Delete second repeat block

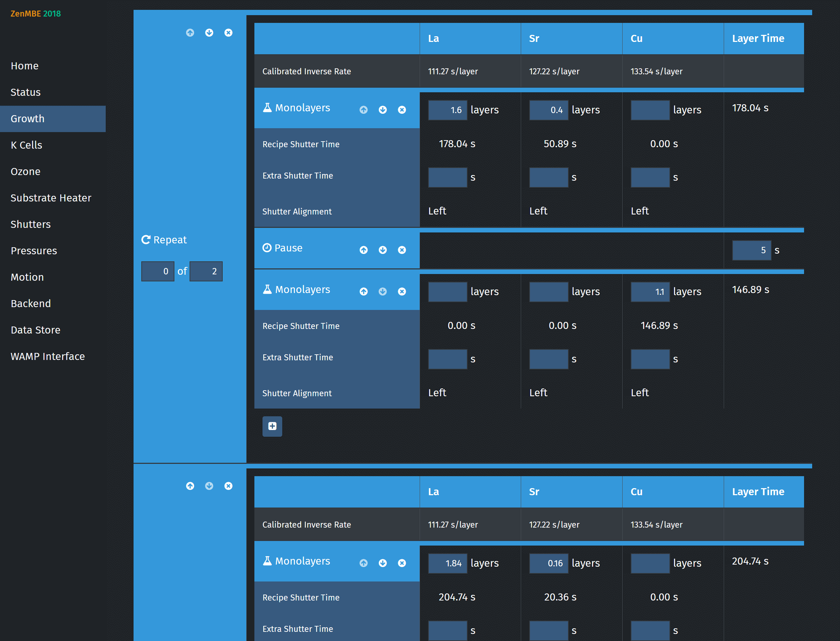pos(228,486)
